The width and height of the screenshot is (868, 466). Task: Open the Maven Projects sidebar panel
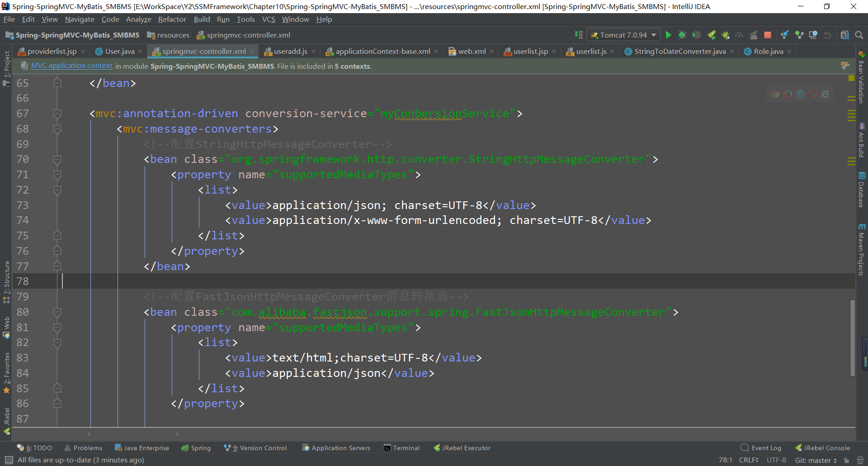pyautogui.click(x=863, y=251)
